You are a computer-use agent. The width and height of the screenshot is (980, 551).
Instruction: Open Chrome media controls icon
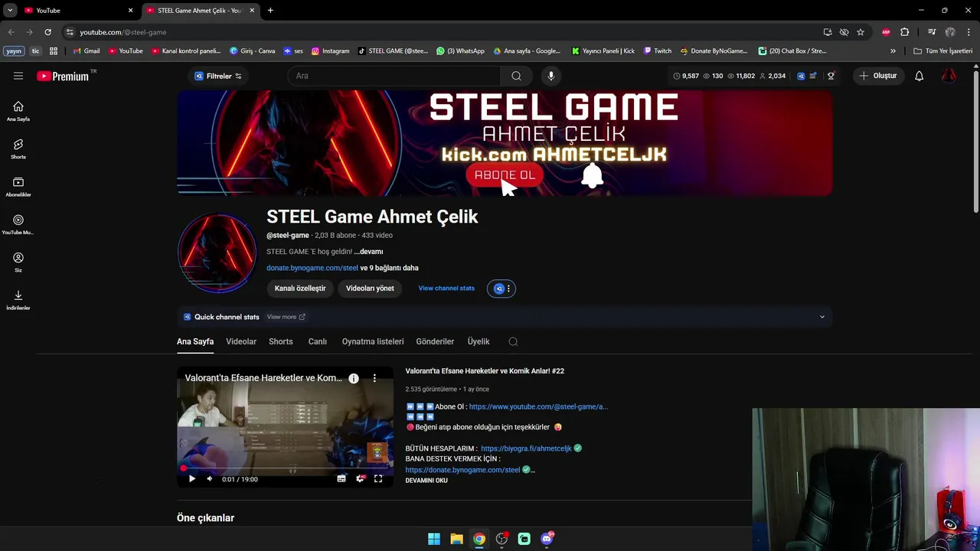tap(932, 32)
